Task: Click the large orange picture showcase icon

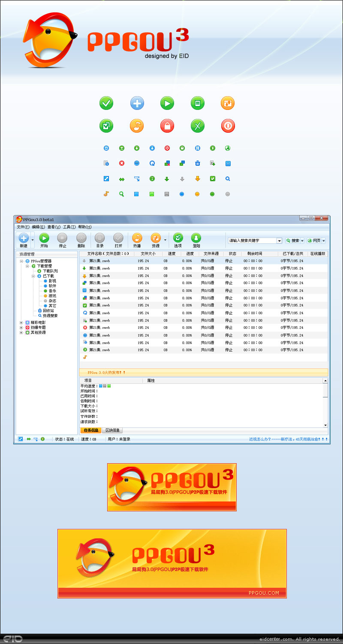Action: [x=228, y=103]
